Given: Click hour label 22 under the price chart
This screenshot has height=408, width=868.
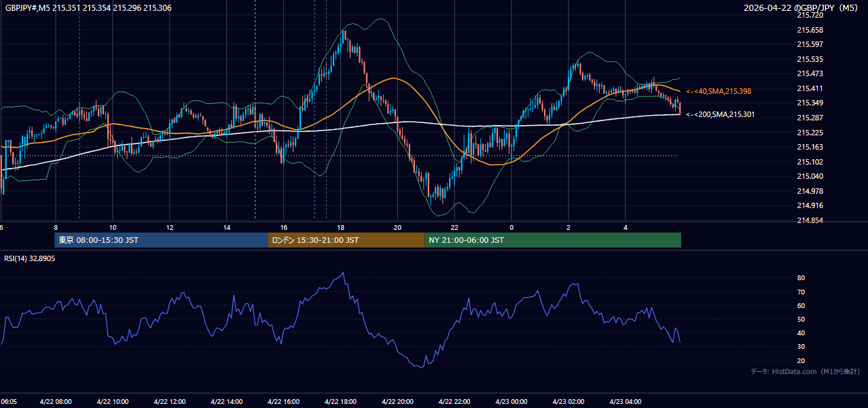Looking at the screenshot, I should [455, 228].
